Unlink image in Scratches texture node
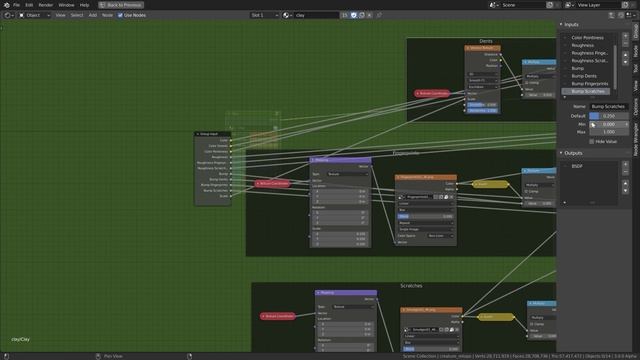This screenshot has height=360, width=640. [x=457, y=329]
